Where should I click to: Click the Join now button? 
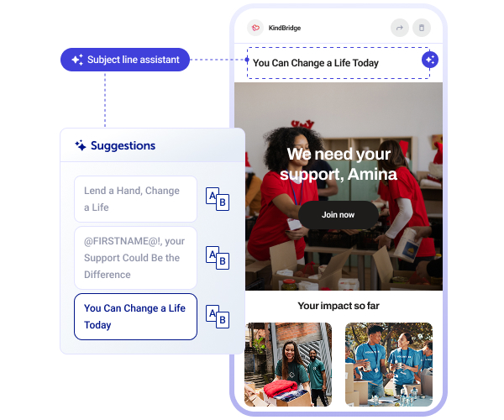pyautogui.click(x=339, y=215)
